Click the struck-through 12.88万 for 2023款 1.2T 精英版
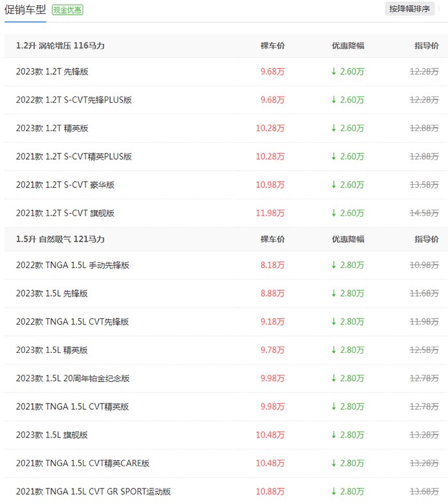Image resolution: width=448 pixels, height=502 pixels. tap(424, 128)
